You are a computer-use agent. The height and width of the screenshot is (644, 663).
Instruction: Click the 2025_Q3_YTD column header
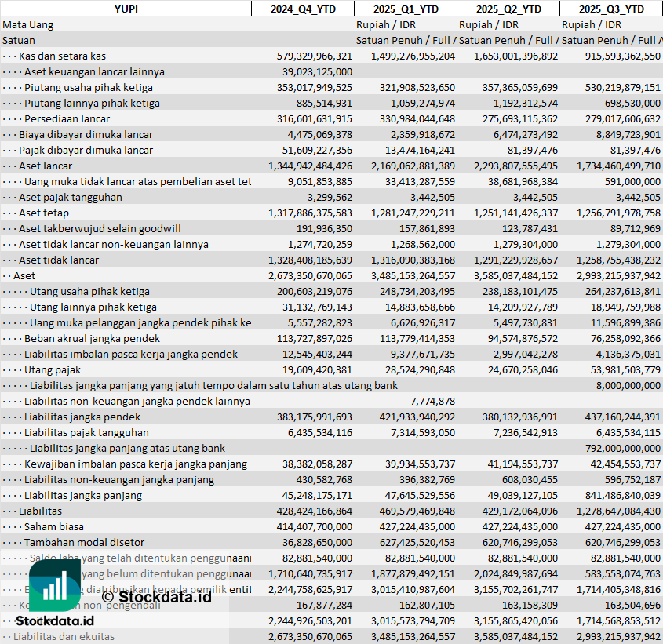tap(611, 9)
